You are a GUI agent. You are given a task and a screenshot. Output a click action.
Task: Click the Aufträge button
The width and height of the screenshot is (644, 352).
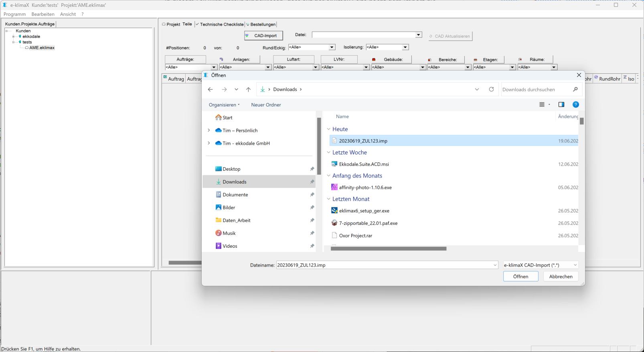pyautogui.click(x=185, y=59)
